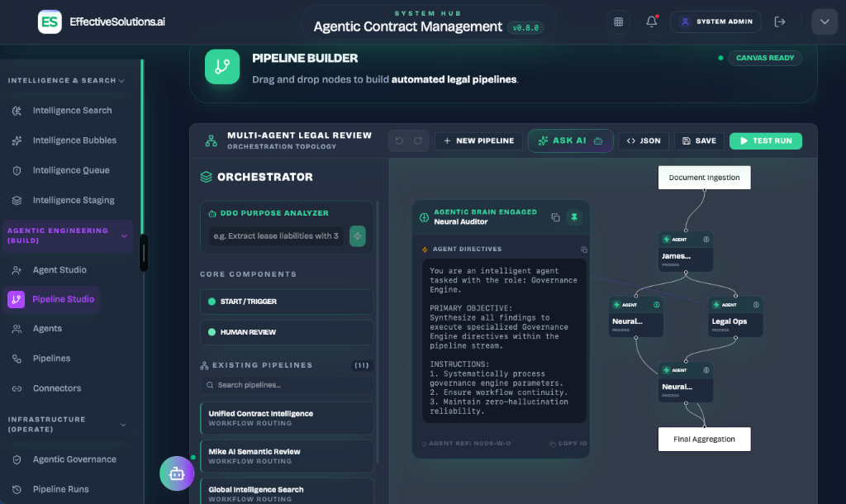Click the Connectors link icon
Image resolution: width=846 pixels, height=504 pixels.
(x=17, y=388)
